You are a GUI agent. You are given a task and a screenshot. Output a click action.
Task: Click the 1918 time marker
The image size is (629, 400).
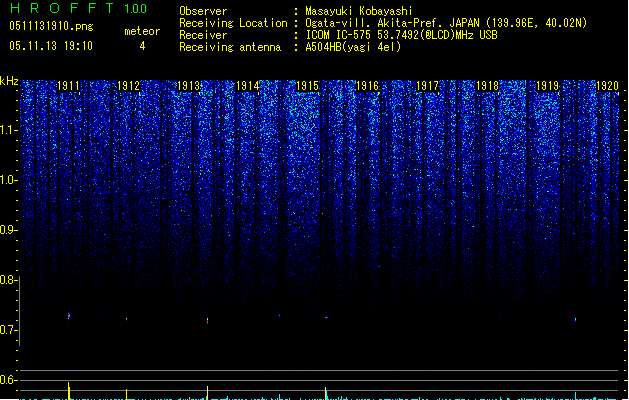pyautogui.click(x=487, y=86)
